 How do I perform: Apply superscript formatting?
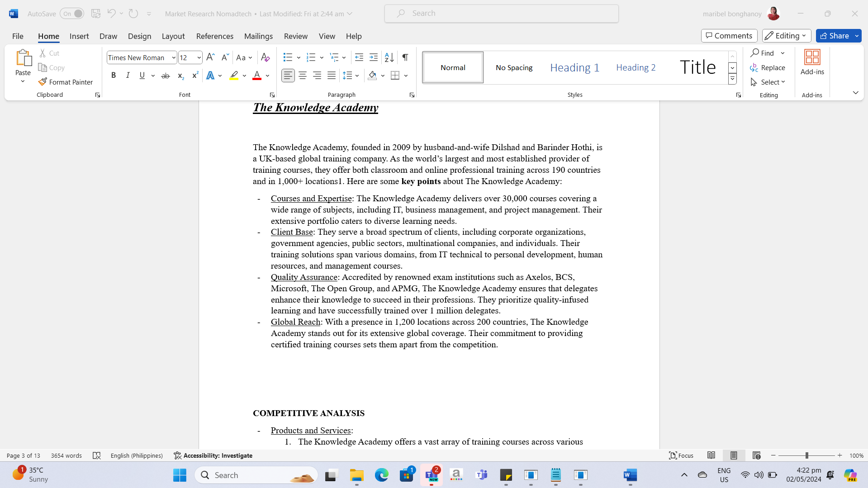195,76
